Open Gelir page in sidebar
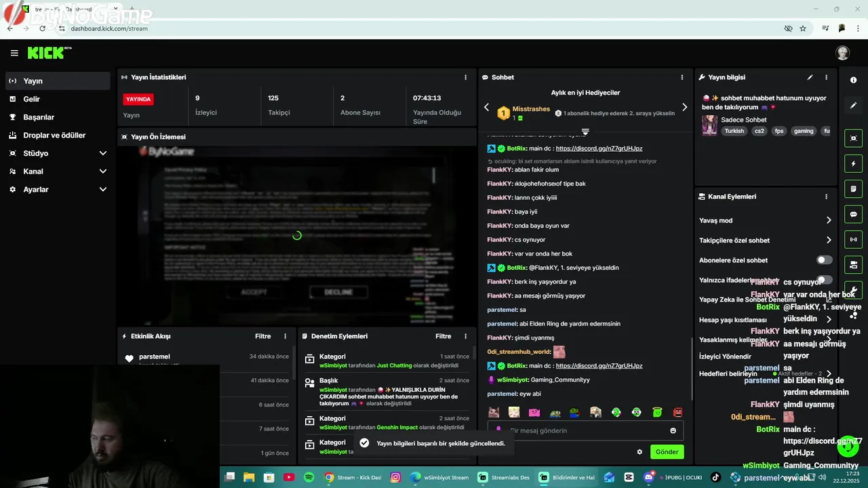 (x=57, y=99)
